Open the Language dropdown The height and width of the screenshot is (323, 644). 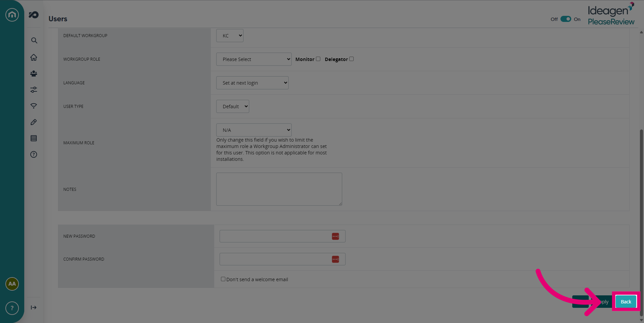click(x=252, y=83)
